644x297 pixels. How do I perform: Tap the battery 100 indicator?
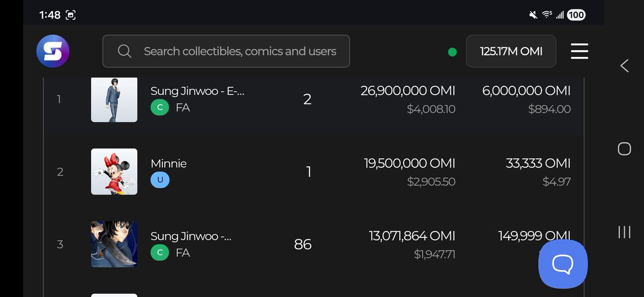tap(576, 15)
